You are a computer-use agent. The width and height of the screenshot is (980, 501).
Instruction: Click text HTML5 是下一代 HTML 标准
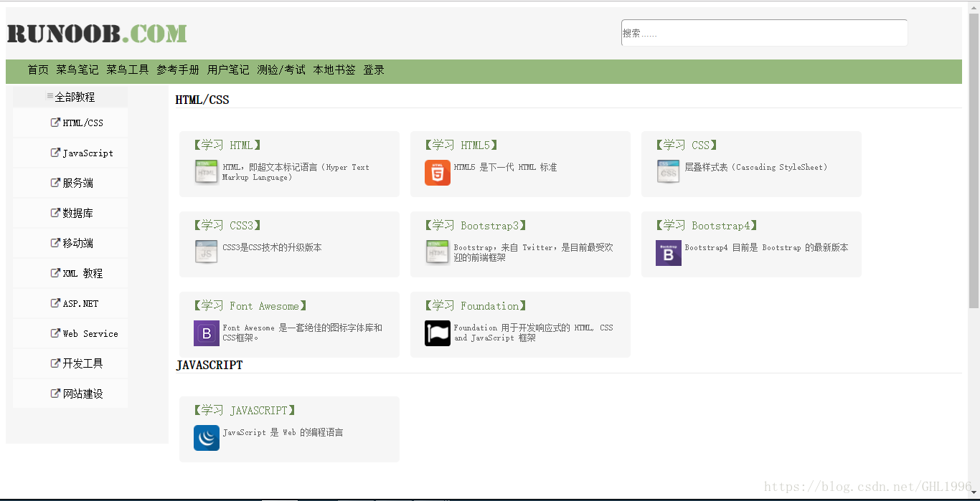click(505, 167)
